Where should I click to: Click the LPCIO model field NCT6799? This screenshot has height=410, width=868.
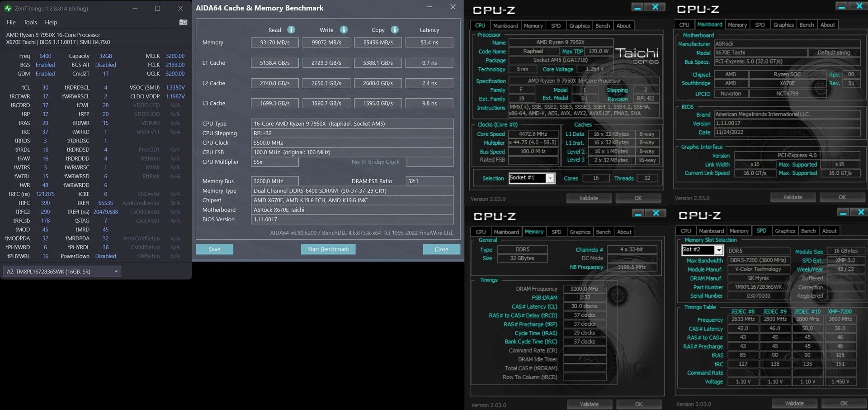[x=787, y=94]
